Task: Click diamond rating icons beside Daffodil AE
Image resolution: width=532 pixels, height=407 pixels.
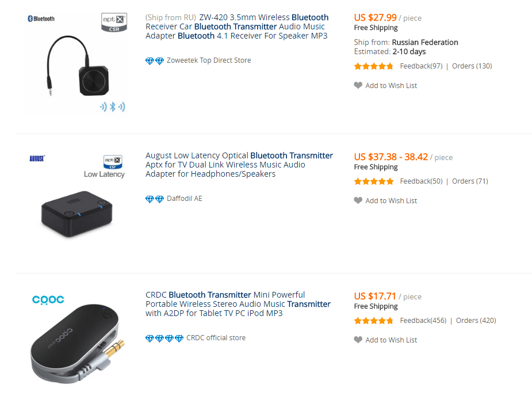Action: click(x=155, y=199)
